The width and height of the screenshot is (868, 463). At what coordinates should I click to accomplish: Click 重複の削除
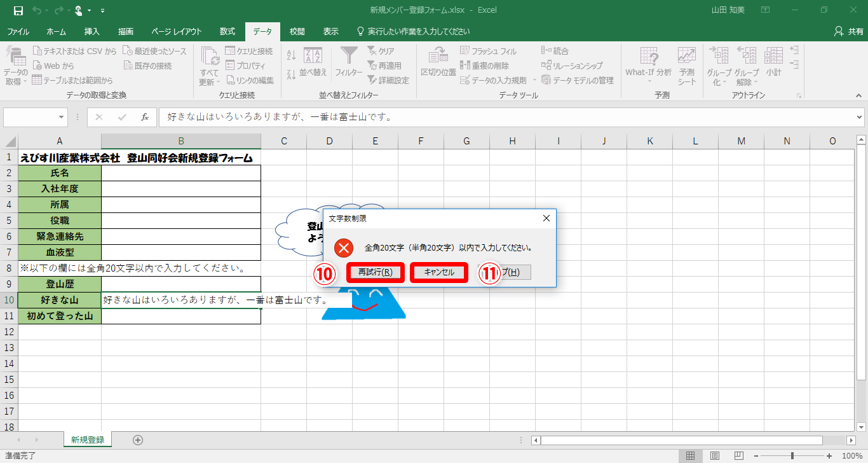tap(484, 66)
